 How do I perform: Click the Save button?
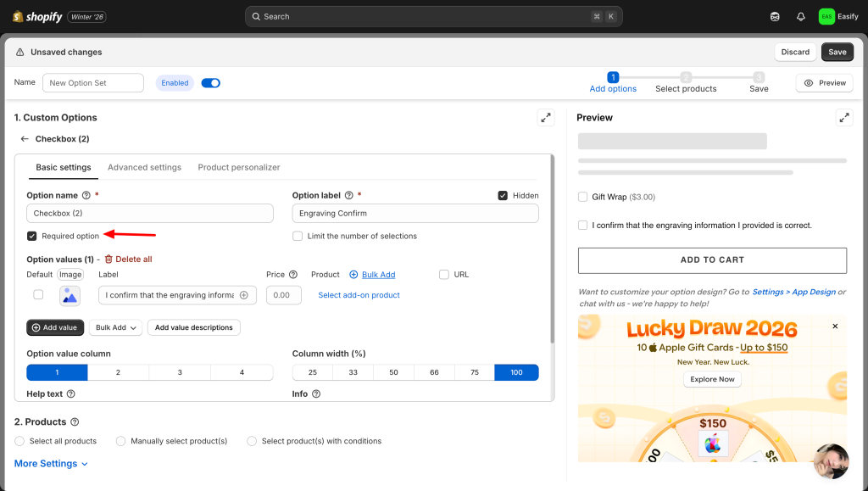(x=837, y=52)
